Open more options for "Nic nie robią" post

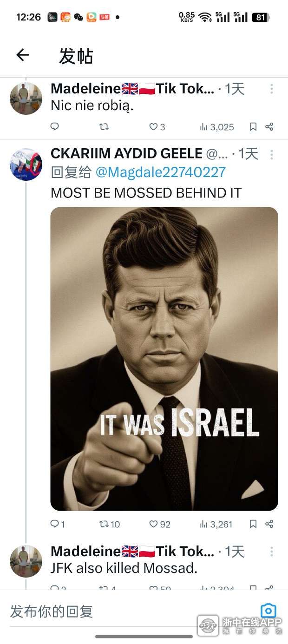[x=272, y=89]
